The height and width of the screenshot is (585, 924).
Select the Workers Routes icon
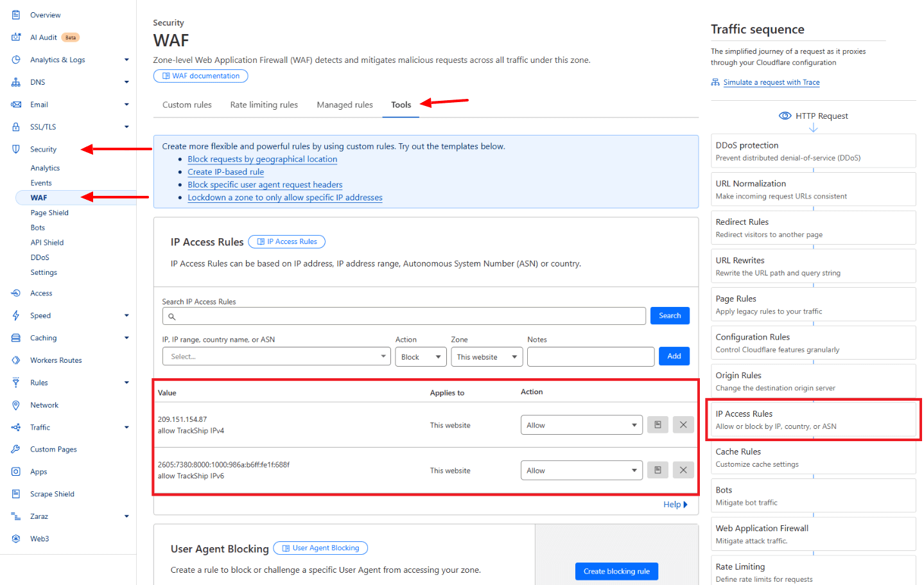click(17, 360)
